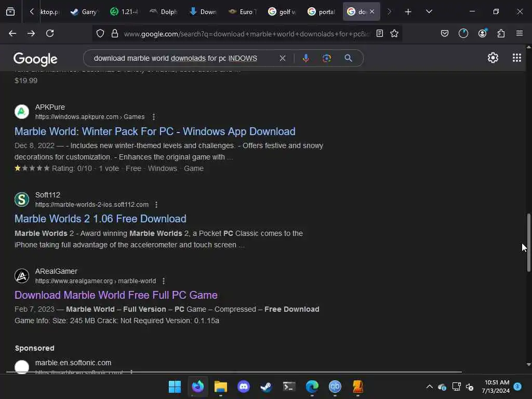Open Marble Worlds 2 1.06 Free Download
The width and height of the screenshot is (532, 399).
point(100,219)
